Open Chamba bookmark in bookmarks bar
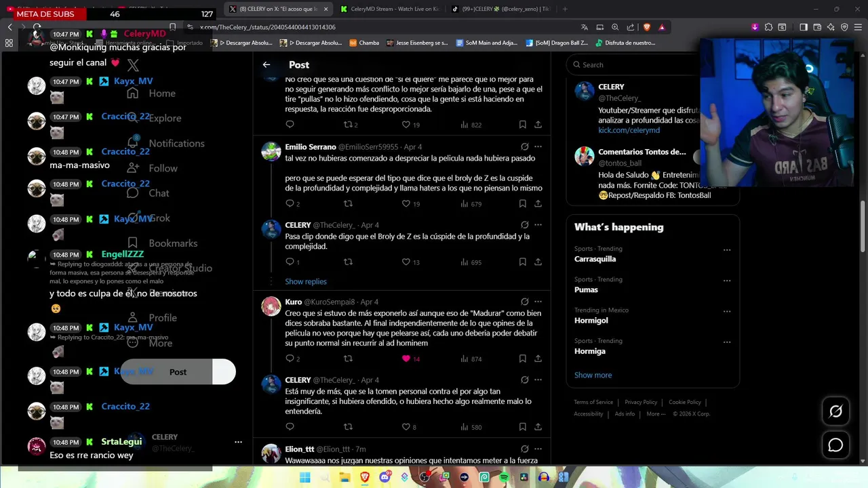Screen dimensions: 868x488 point(364,43)
